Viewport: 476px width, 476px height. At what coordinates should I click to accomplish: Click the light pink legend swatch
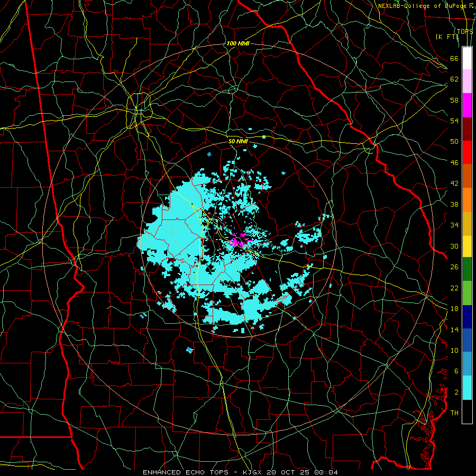pyautogui.click(x=467, y=81)
